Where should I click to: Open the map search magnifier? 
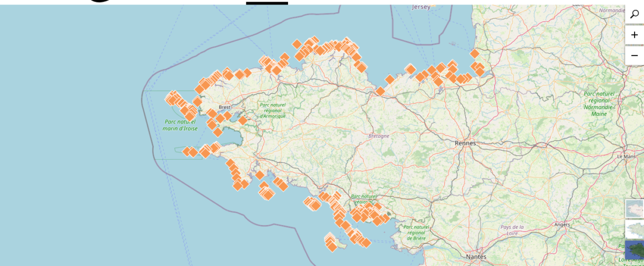tap(634, 14)
